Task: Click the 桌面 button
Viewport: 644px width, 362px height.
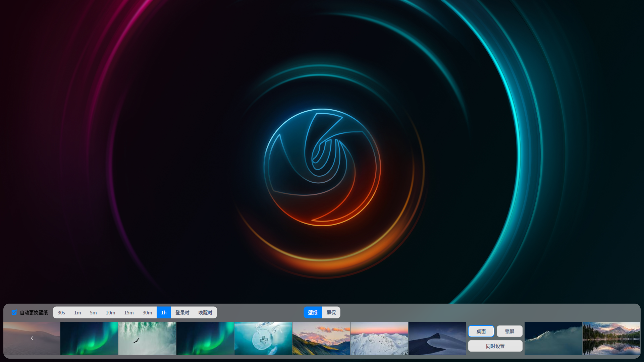Action: coord(481,331)
